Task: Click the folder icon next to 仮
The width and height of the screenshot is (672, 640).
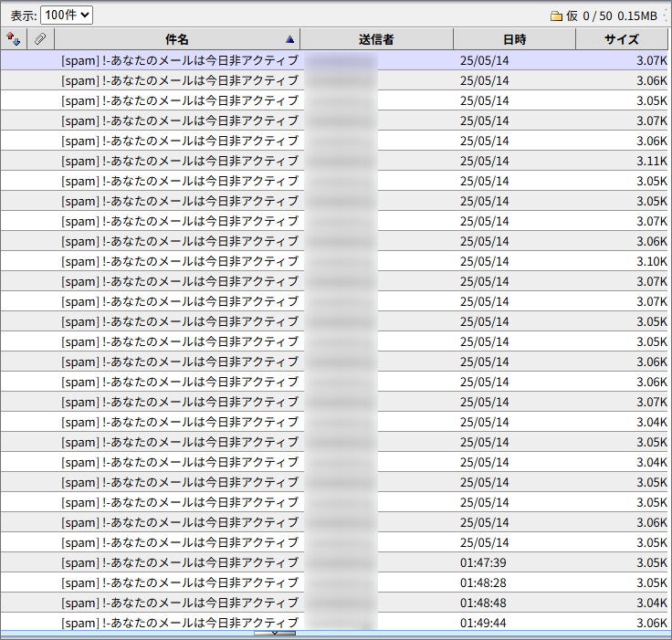Action: [x=556, y=16]
